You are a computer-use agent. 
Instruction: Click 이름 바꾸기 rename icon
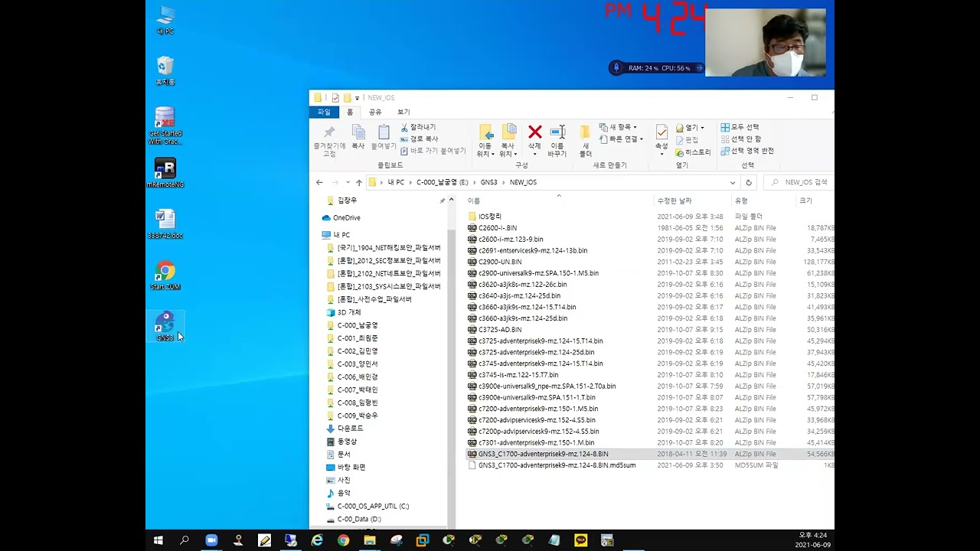point(557,141)
